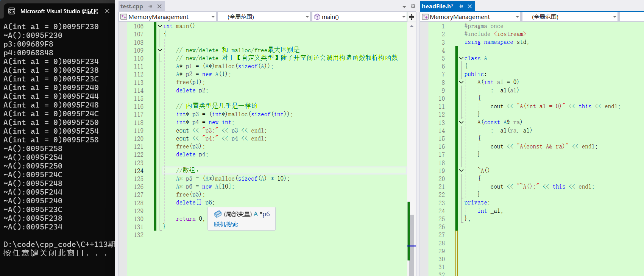This screenshot has height=276, width=644.
Task: Open the MemoryManagement project dropdown in headFile.h
Action: point(471,17)
